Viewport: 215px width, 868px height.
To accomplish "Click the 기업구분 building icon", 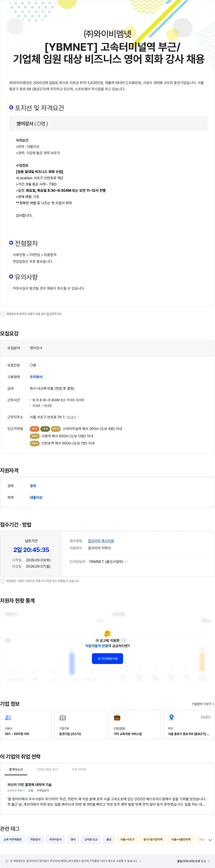I will coord(62,718).
